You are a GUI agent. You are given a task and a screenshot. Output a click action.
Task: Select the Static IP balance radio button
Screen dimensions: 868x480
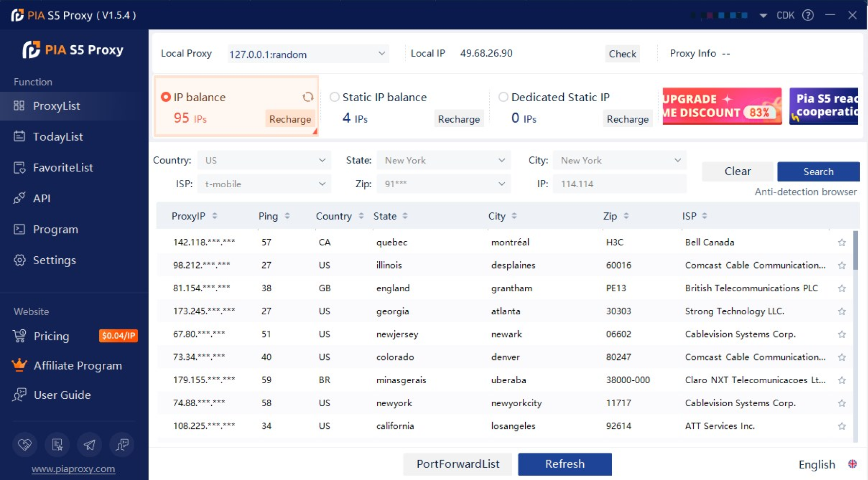pyautogui.click(x=334, y=97)
